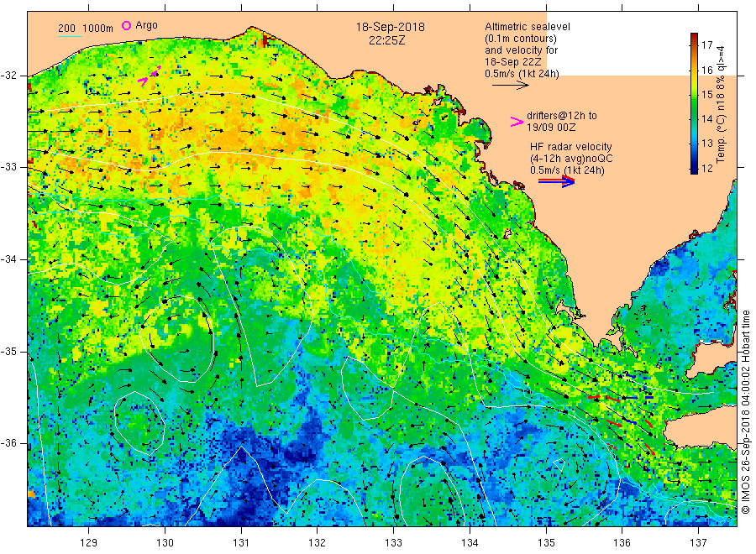
Task: Click the 133 longitude axis label
Action: (x=393, y=543)
